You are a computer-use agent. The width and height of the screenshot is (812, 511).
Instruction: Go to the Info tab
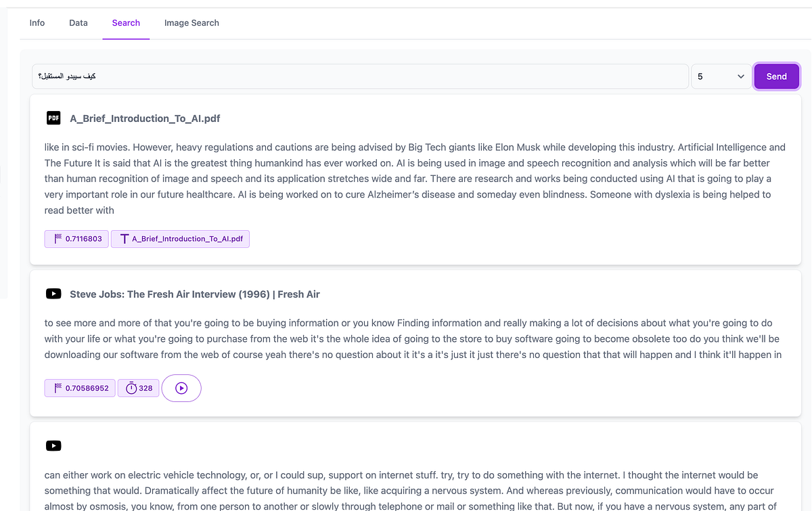tap(37, 22)
